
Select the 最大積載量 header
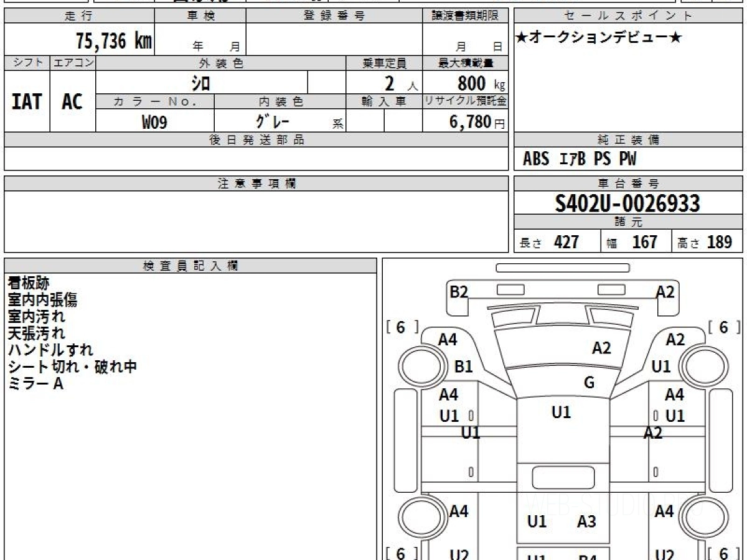(466, 63)
